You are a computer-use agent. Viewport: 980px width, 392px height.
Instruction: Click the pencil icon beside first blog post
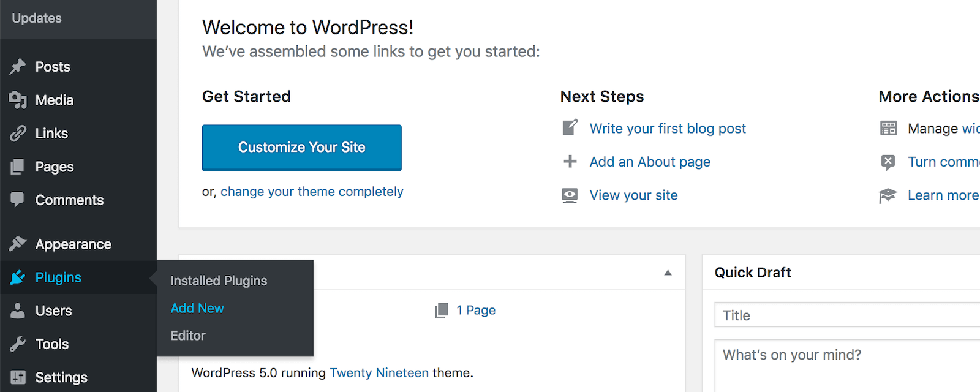[570, 128]
